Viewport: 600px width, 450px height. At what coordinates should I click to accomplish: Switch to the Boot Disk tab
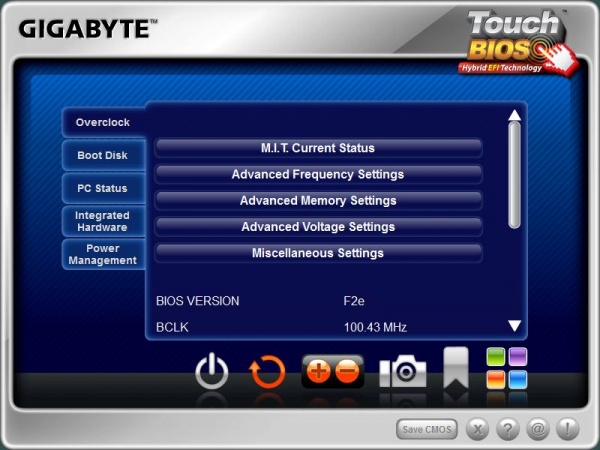pyautogui.click(x=103, y=155)
